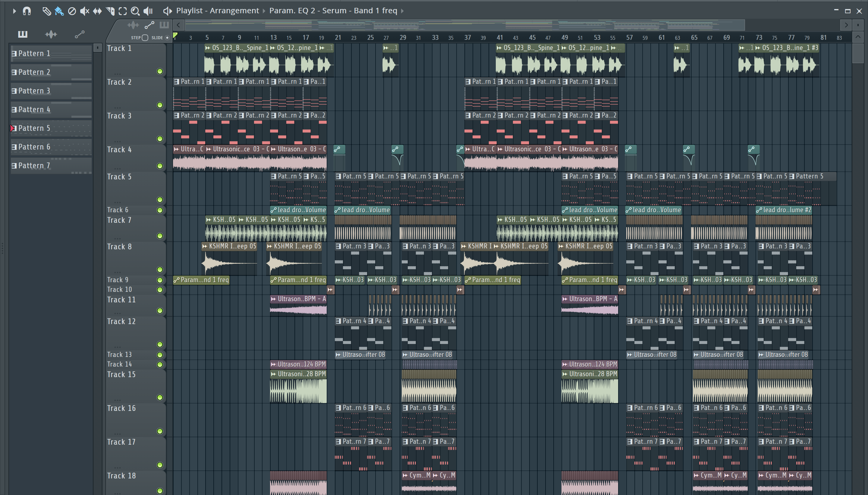Toggle the snap magnet icon
This screenshot has width=868, height=495.
pyautogui.click(x=27, y=11)
